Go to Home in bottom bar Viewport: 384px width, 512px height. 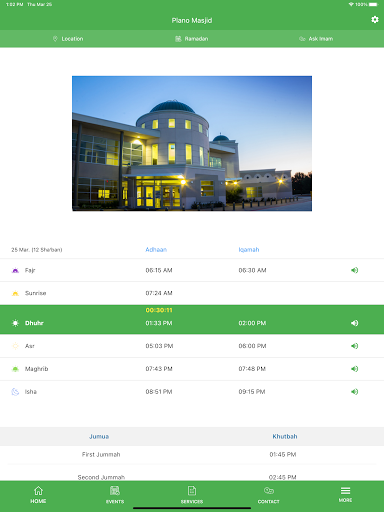click(38, 495)
